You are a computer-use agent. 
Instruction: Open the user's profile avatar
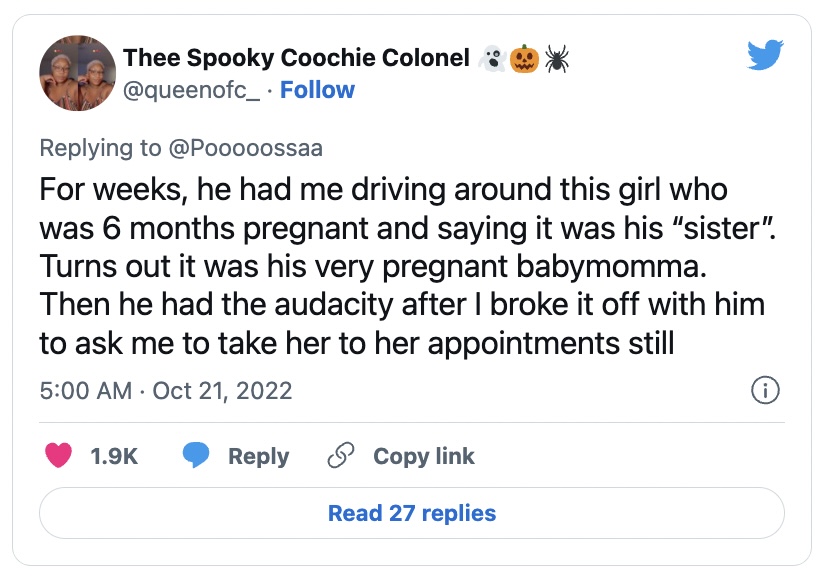pyautogui.click(x=75, y=75)
